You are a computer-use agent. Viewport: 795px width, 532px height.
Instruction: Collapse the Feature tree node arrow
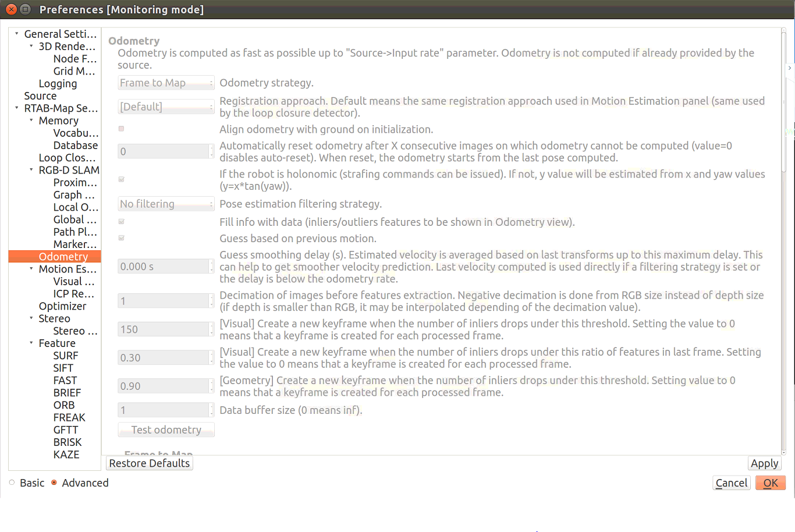pos(31,343)
